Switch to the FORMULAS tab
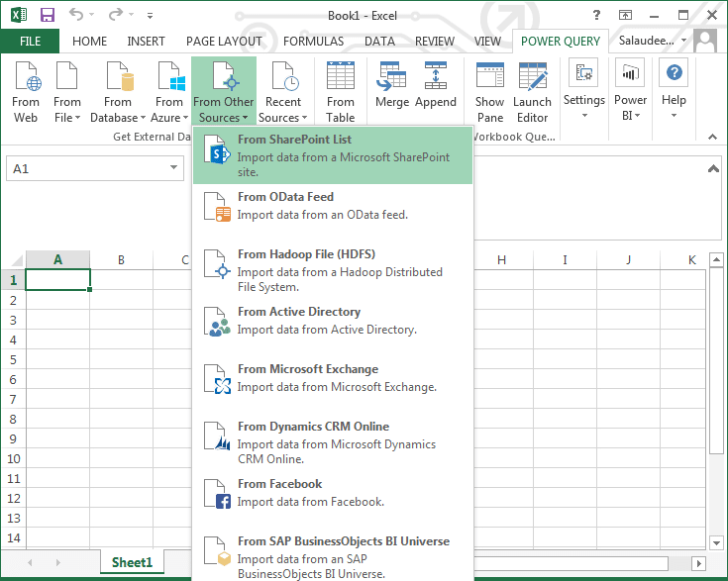728x581 pixels. pyautogui.click(x=313, y=42)
